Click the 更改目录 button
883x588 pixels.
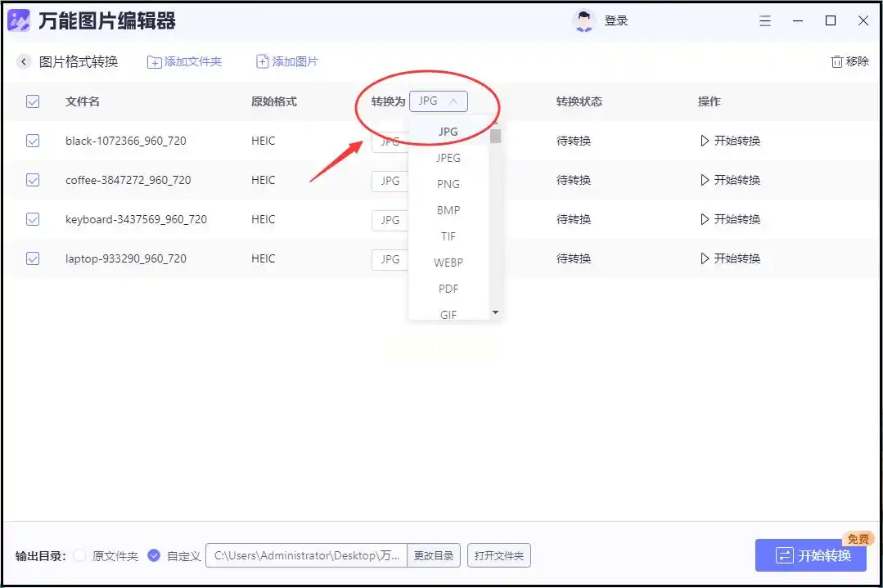(x=434, y=555)
